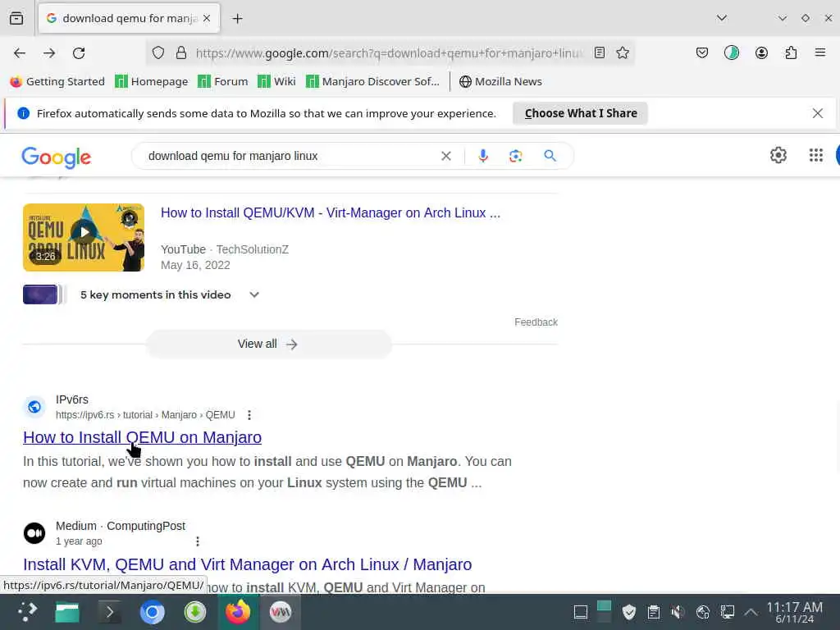Open the security shield tray icon
Image resolution: width=840 pixels, height=630 pixels.
tap(629, 612)
